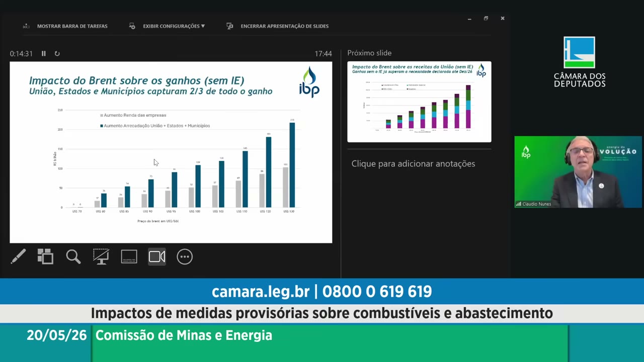
Task: Click the clock time 17:44
Action: click(324, 53)
